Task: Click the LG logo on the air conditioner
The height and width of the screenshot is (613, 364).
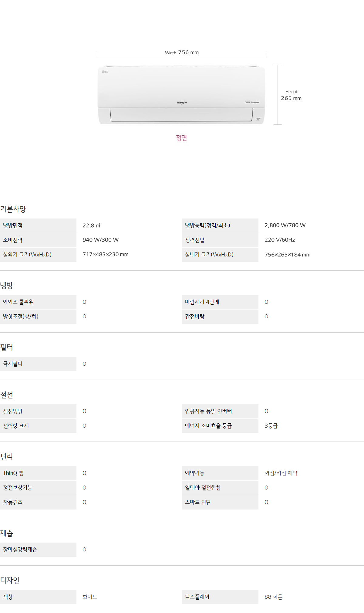Action: 105,72
